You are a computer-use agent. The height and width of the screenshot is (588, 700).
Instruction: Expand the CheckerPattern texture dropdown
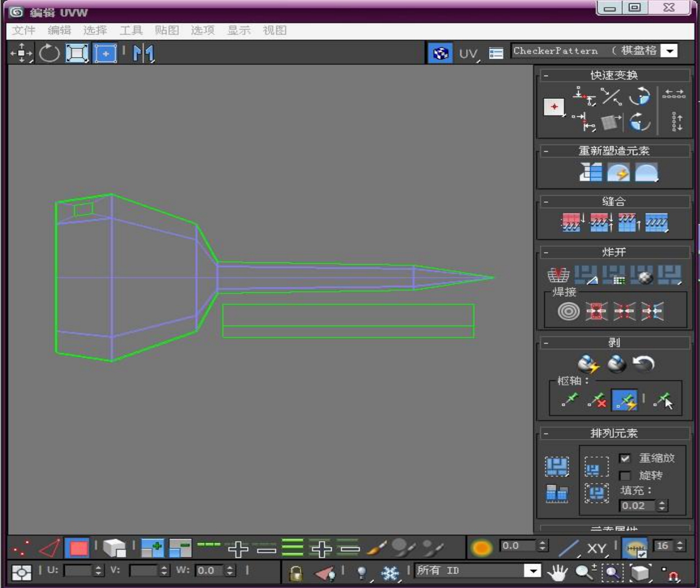669,51
